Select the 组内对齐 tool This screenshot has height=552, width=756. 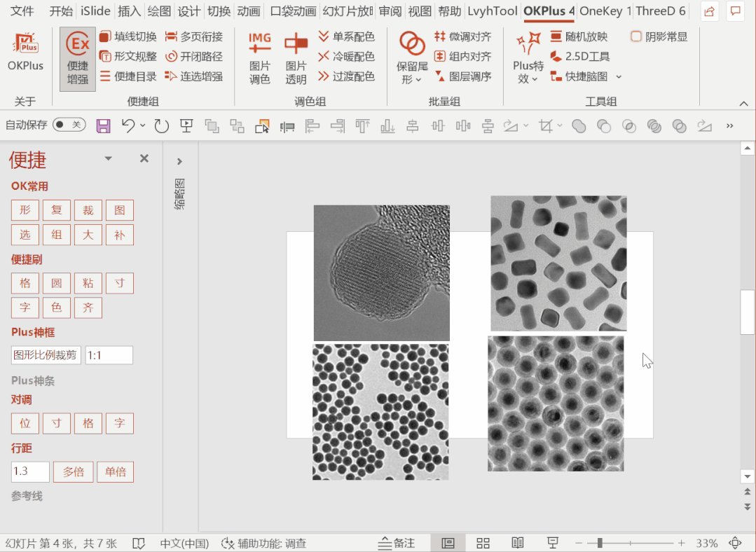point(462,57)
